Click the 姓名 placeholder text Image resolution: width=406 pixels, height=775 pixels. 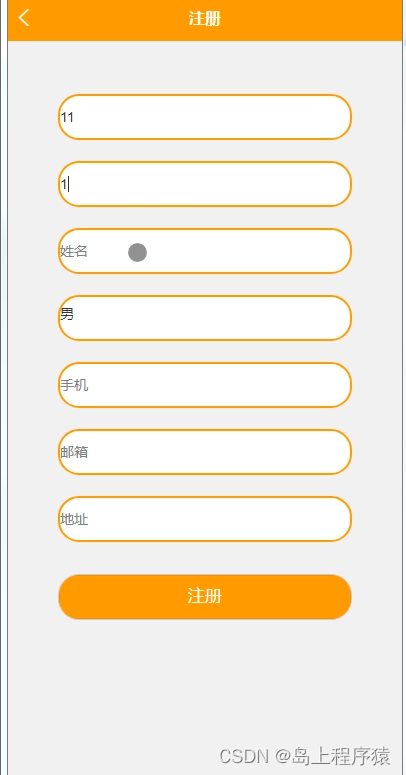(x=74, y=251)
